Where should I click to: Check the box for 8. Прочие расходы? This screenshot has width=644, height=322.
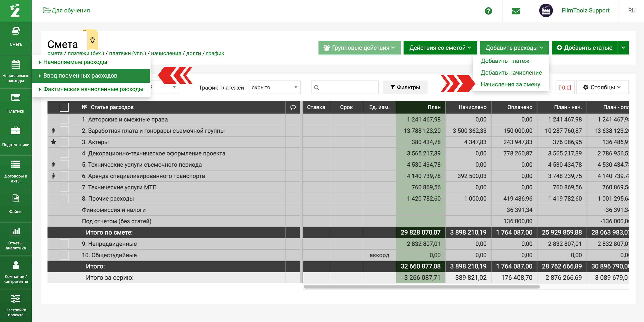64,199
